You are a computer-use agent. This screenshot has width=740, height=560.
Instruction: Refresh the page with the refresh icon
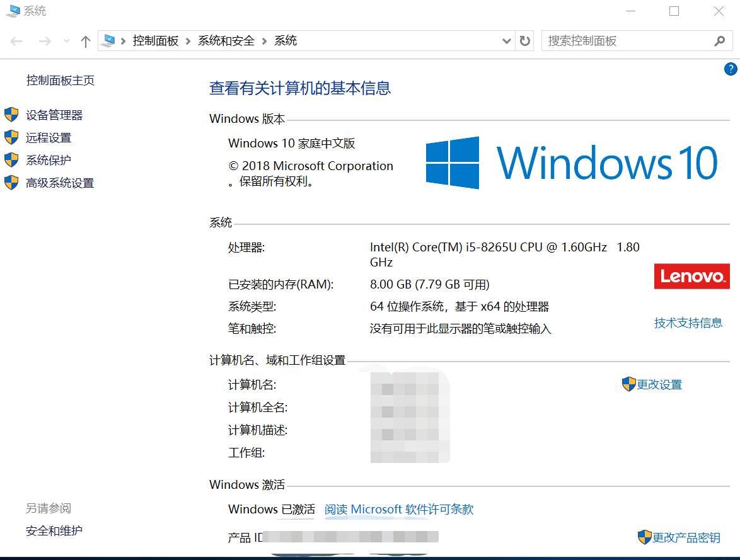tap(525, 41)
